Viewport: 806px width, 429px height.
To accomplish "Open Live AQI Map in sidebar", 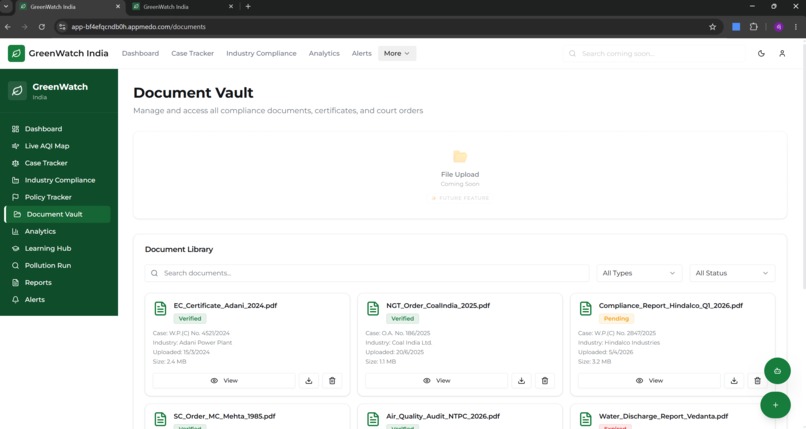I will (59, 146).
